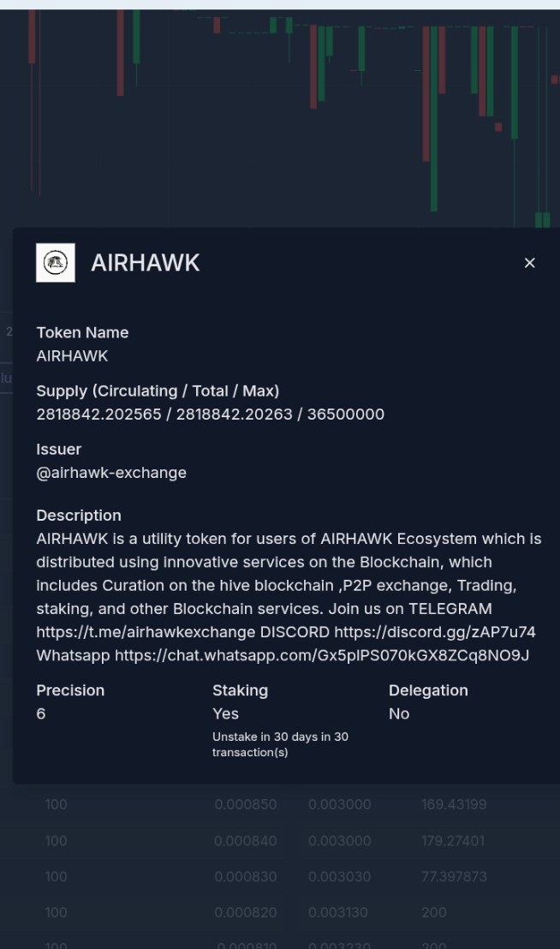Click the Precision value 6
This screenshot has height=949, width=560.
pos(41,713)
